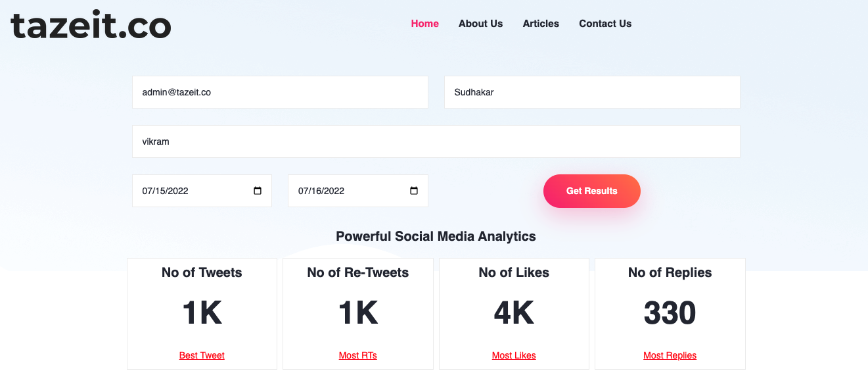The height and width of the screenshot is (375, 868).
Task: Open the About Us page
Action: 480,24
